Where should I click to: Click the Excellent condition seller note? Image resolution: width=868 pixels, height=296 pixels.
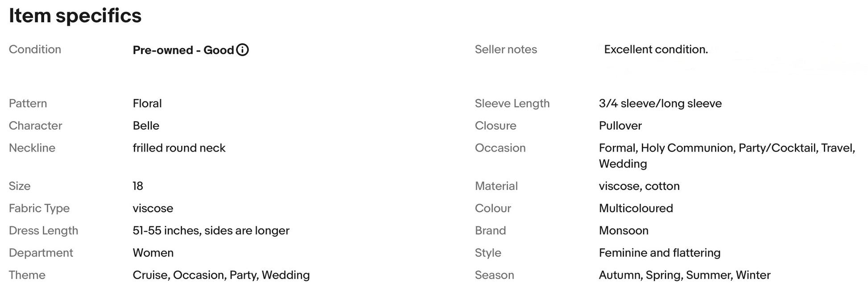click(656, 49)
